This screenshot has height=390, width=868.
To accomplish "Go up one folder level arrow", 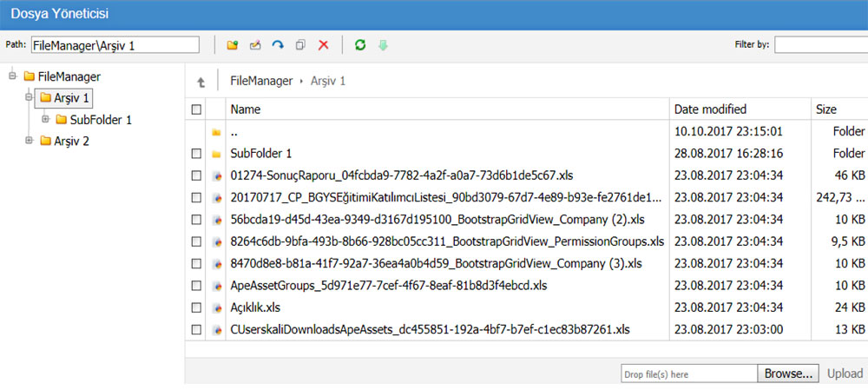I will [201, 82].
